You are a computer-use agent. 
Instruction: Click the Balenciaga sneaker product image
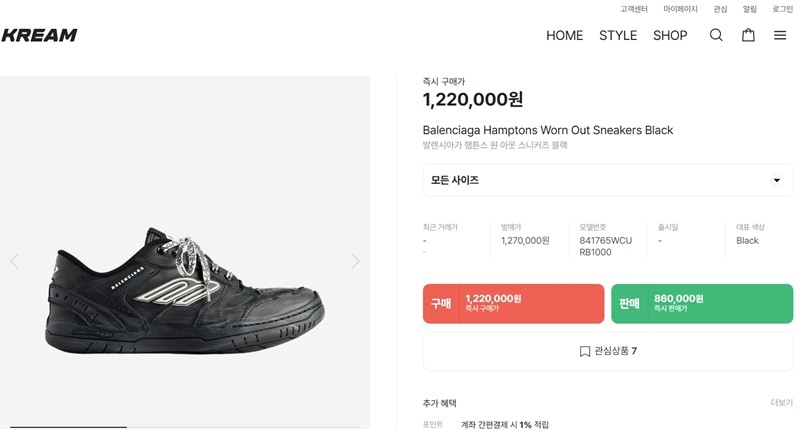(x=185, y=291)
